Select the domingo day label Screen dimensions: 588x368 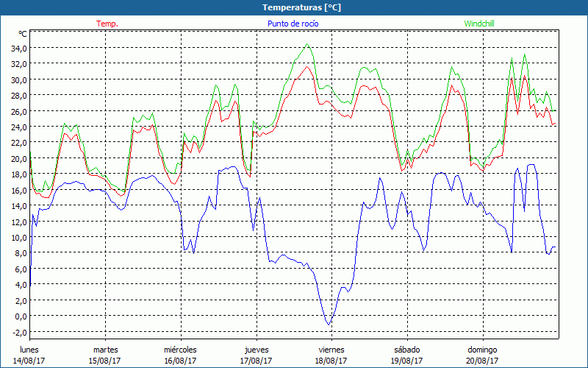(x=482, y=350)
